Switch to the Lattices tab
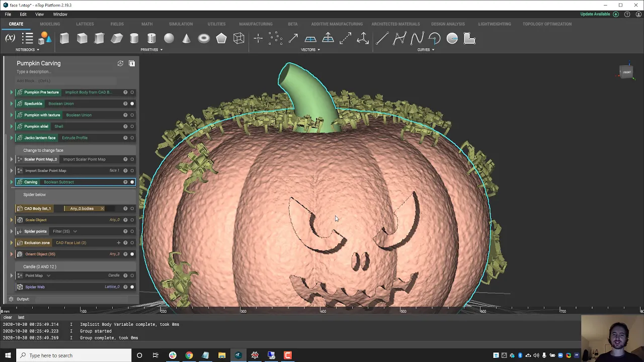 [85, 24]
